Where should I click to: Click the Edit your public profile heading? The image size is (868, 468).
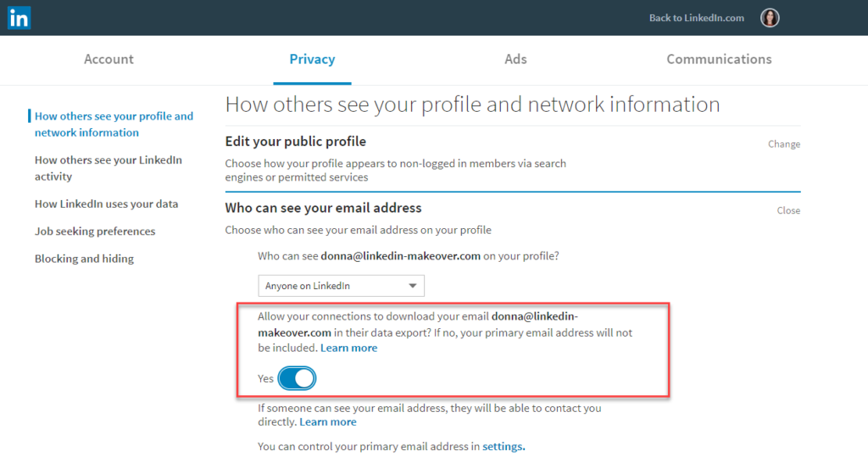pyautogui.click(x=295, y=141)
